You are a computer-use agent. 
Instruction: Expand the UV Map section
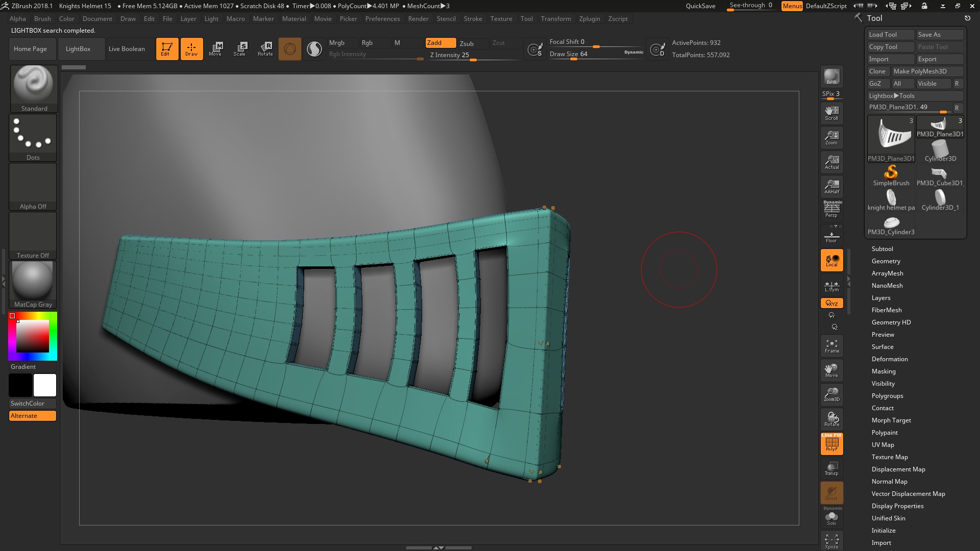(x=883, y=445)
